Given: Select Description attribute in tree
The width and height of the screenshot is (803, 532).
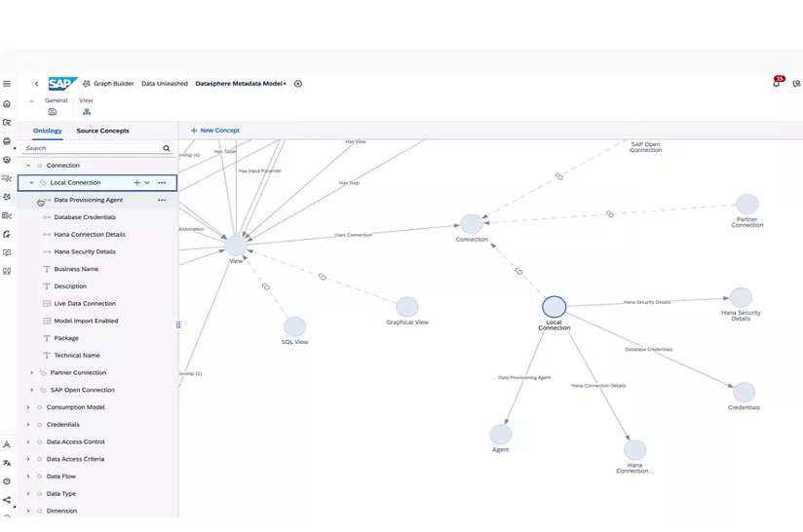Looking at the screenshot, I should [70, 286].
